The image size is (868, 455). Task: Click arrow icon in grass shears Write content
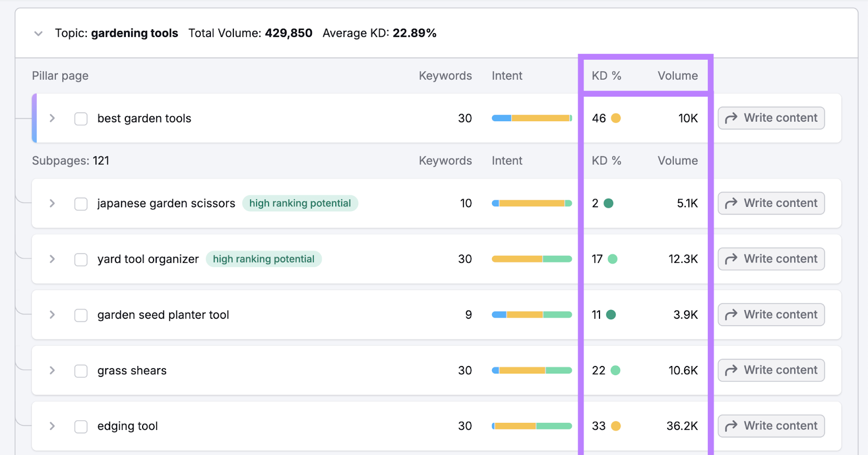(731, 371)
